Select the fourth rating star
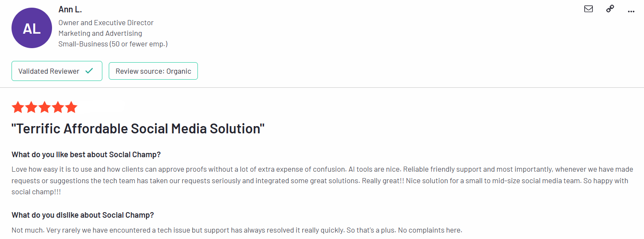Viewport: 644px width, 239px height. [x=58, y=107]
